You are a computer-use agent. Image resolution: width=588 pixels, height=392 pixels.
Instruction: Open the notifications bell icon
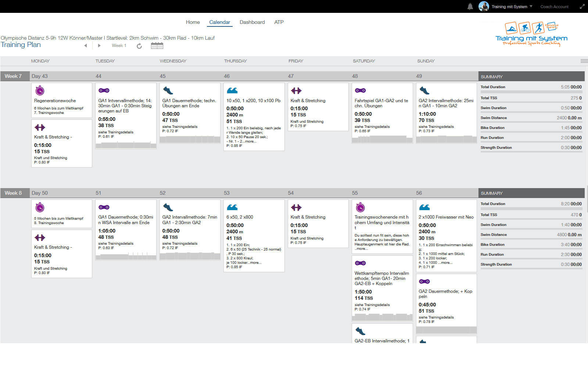click(470, 6)
